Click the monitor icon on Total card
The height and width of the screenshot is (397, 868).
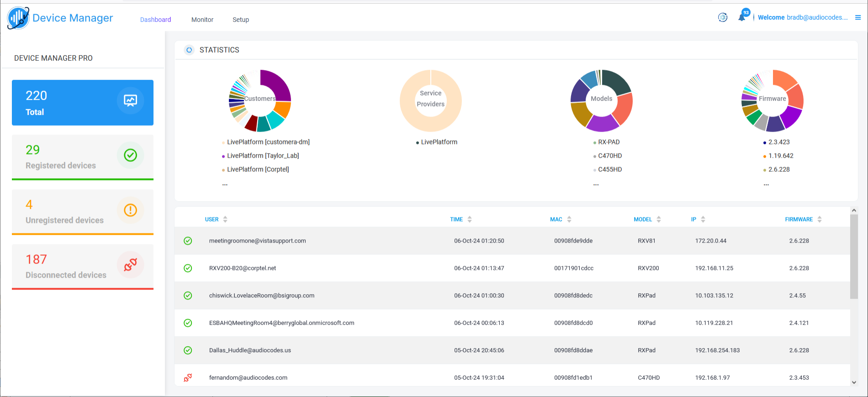pyautogui.click(x=131, y=101)
